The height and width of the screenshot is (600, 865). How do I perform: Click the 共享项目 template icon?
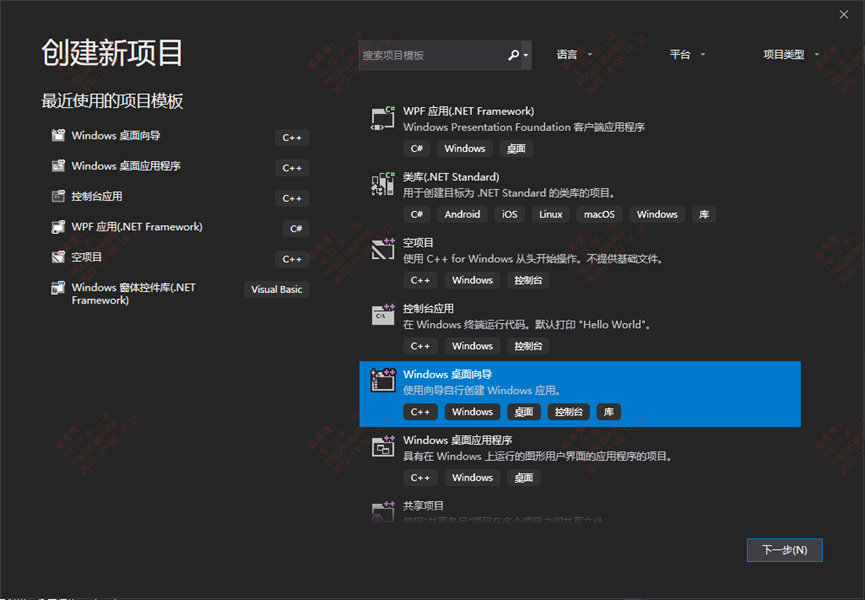(x=383, y=511)
